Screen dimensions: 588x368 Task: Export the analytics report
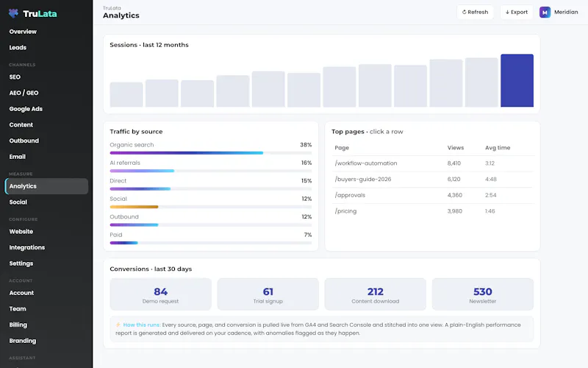517,12
